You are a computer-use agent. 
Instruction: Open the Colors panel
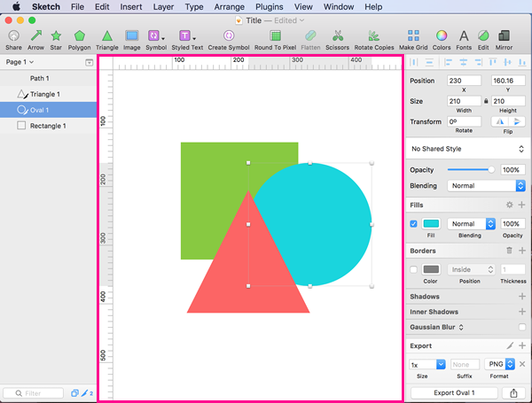pos(442,36)
